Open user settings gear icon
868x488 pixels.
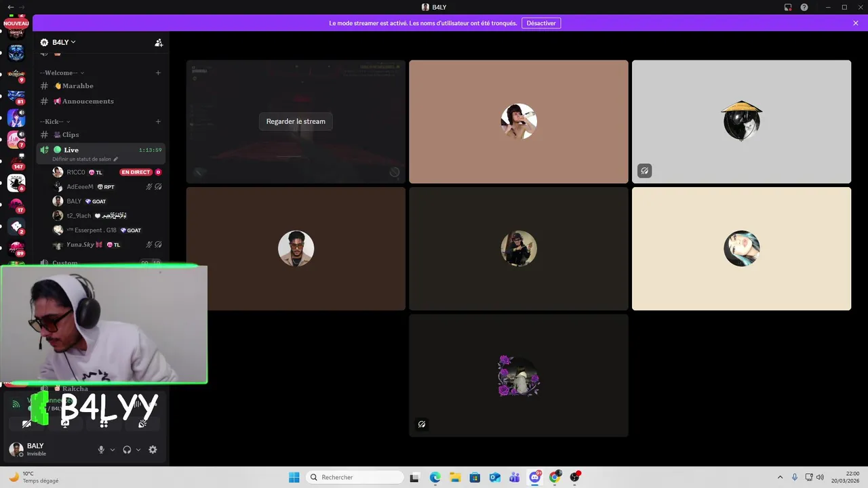coord(153,449)
